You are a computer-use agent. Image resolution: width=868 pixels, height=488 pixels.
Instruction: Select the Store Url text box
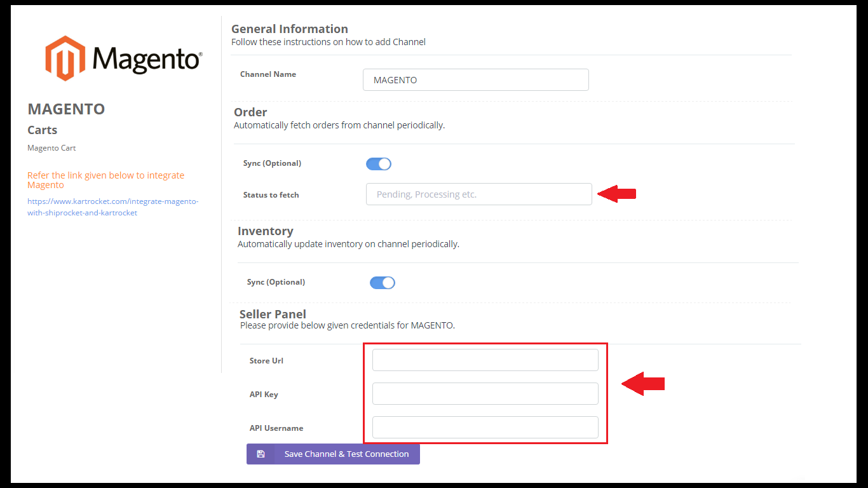(485, 360)
